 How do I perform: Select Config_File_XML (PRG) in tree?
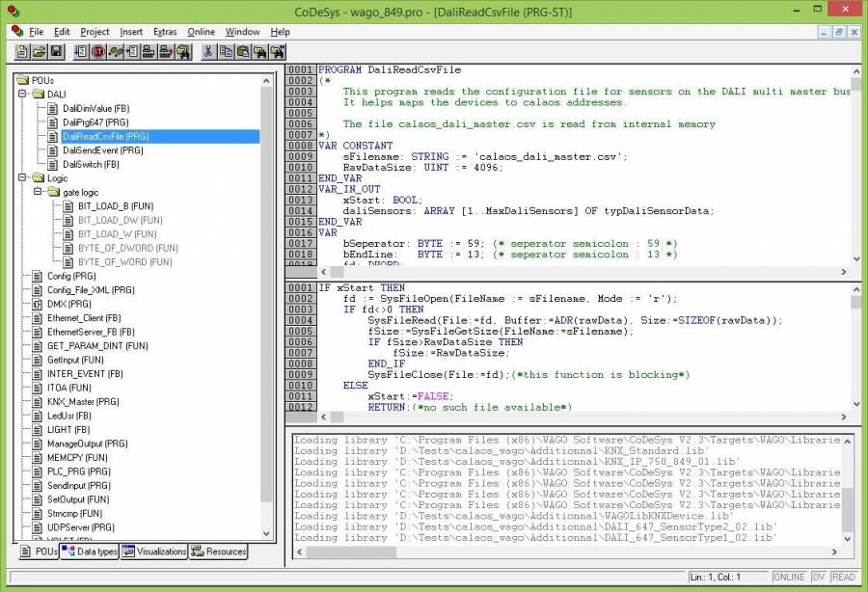(x=91, y=290)
